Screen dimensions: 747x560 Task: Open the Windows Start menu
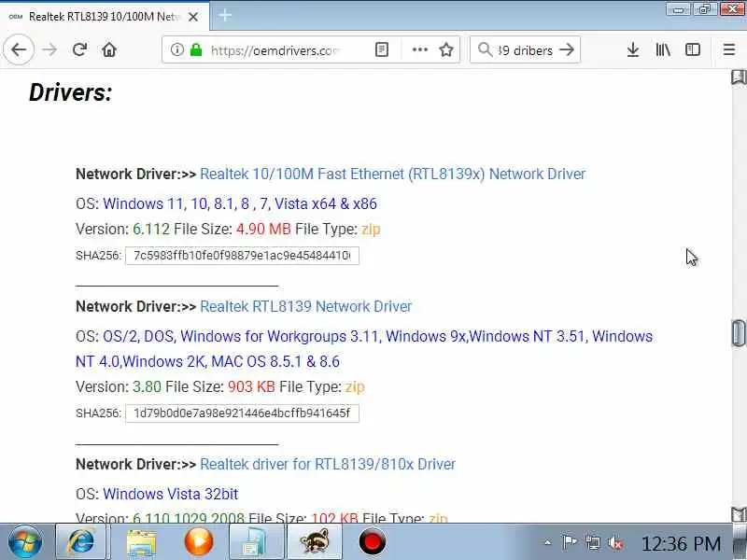pos(24,542)
